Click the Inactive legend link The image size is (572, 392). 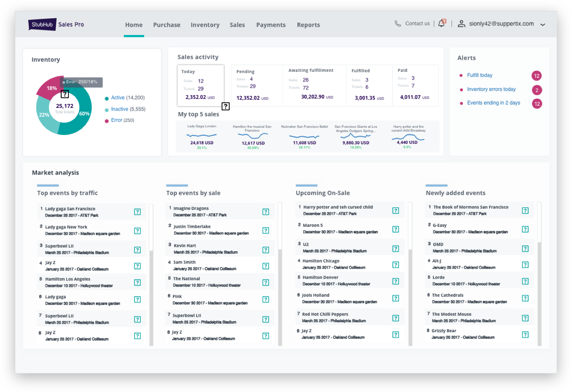pyautogui.click(x=120, y=109)
